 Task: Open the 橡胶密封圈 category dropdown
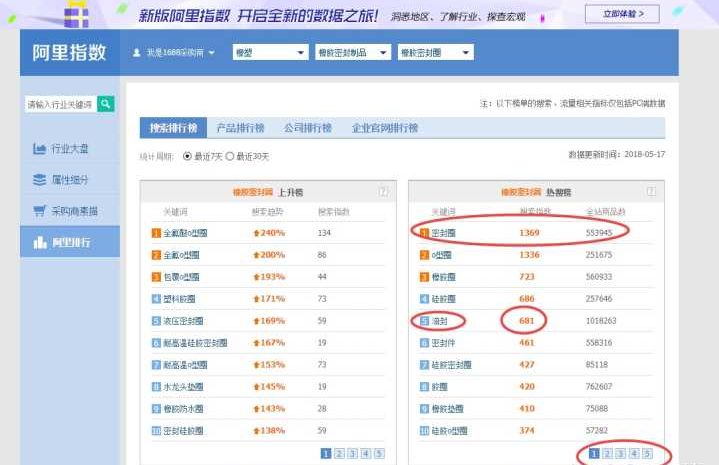tap(436, 52)
